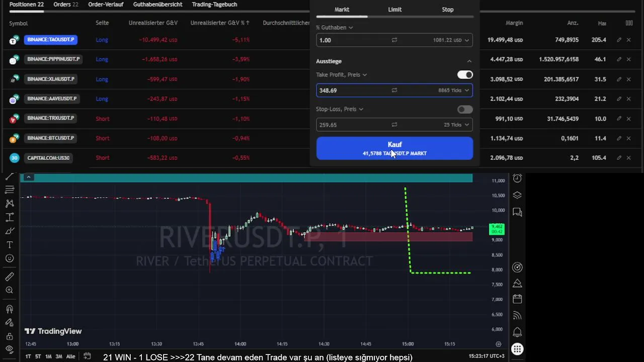Toggle lock all drawings
The image size is (644, 362).
(10, 336)
